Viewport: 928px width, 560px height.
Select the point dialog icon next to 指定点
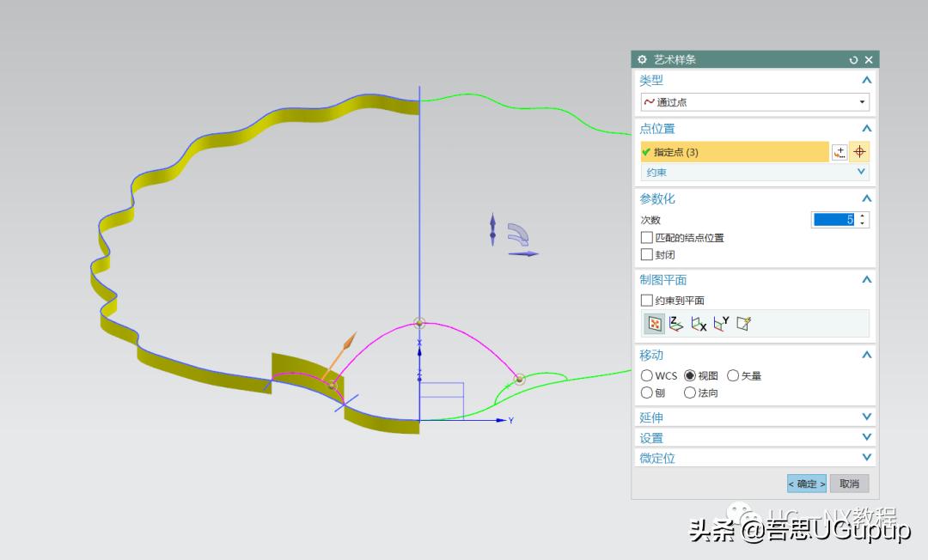click(x=839, y=152)
